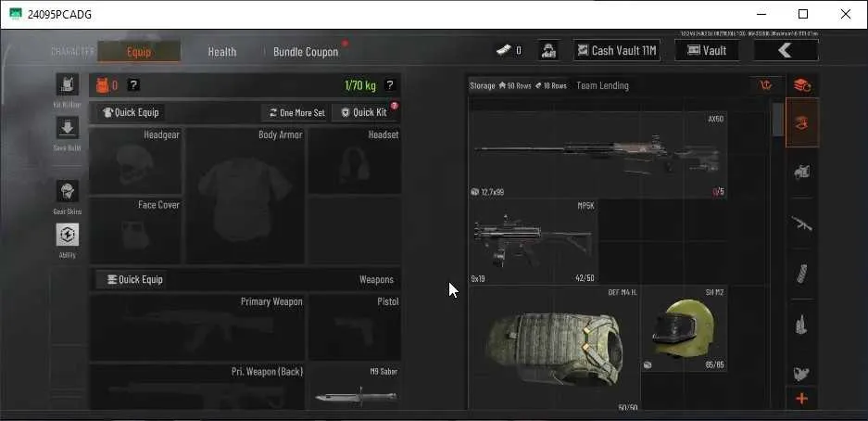Select the magazine/ammo category icon

802,274
